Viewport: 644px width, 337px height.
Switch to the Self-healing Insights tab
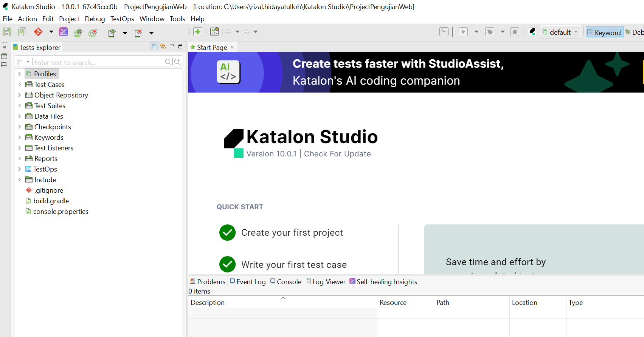click(383, 281)
